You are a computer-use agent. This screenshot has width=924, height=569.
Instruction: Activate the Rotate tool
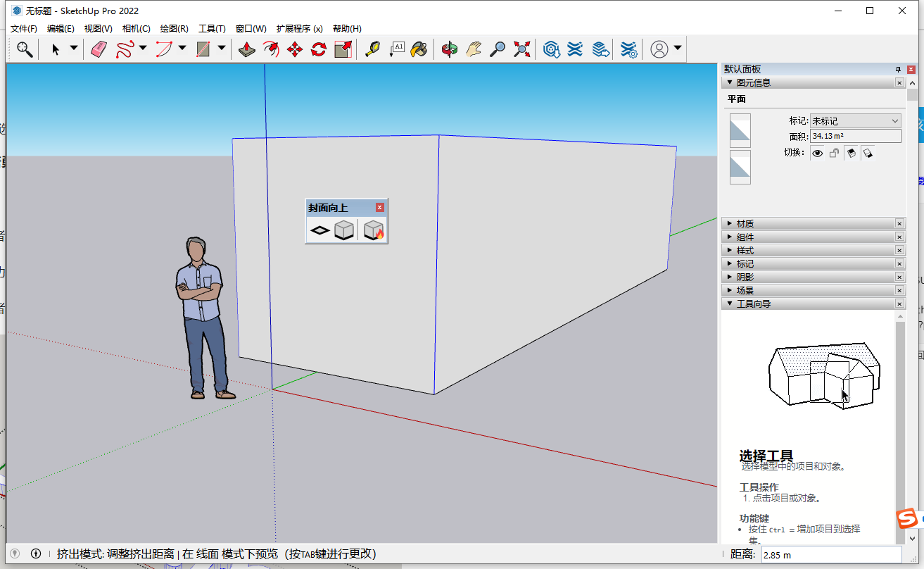319,49
